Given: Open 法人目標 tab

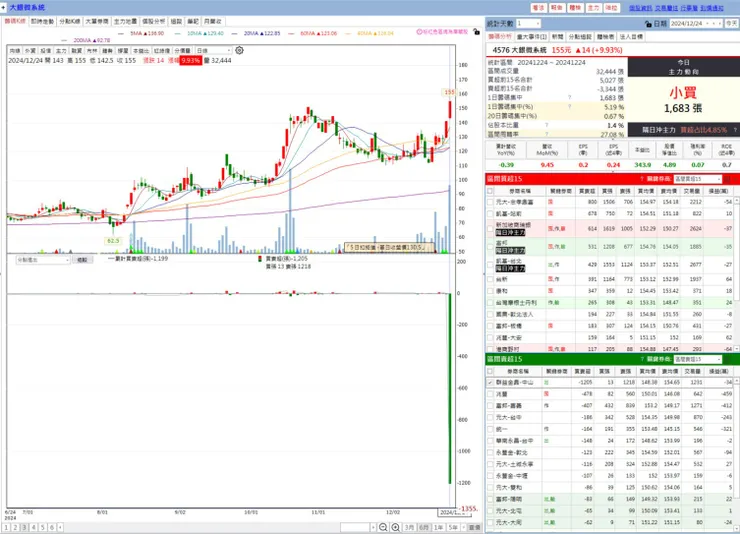Looking at the screenshot, I should tap(631, 36).
